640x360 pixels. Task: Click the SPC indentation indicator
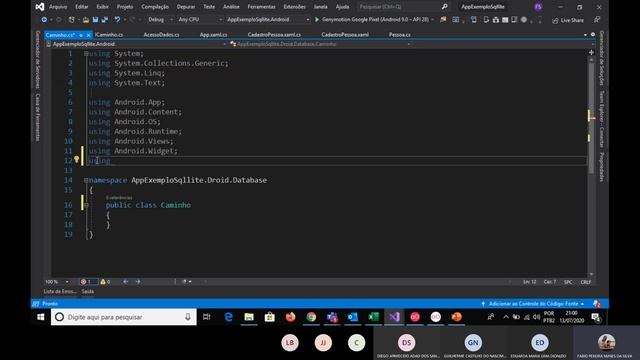568,282
